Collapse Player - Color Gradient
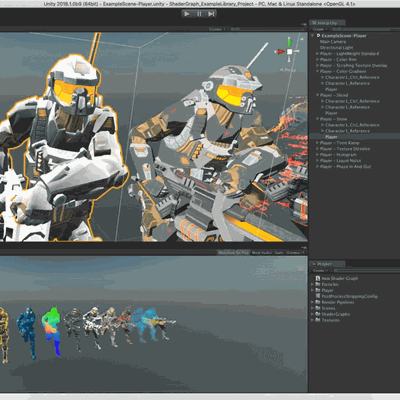Screen dimensions: 400x400 318,71
